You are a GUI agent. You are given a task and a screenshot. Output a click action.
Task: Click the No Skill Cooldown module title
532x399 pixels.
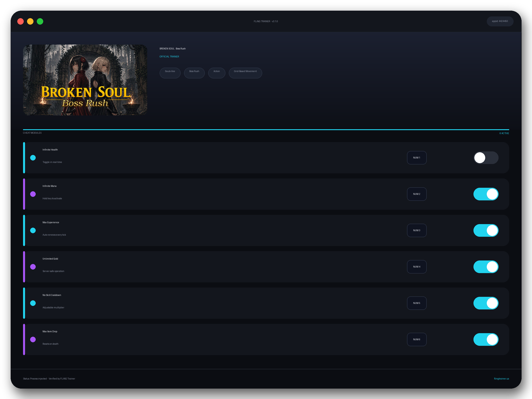[52, 295]
